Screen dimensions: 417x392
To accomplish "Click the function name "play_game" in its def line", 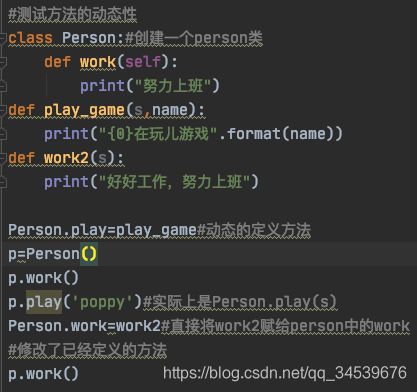I will [x=84, y=110].
